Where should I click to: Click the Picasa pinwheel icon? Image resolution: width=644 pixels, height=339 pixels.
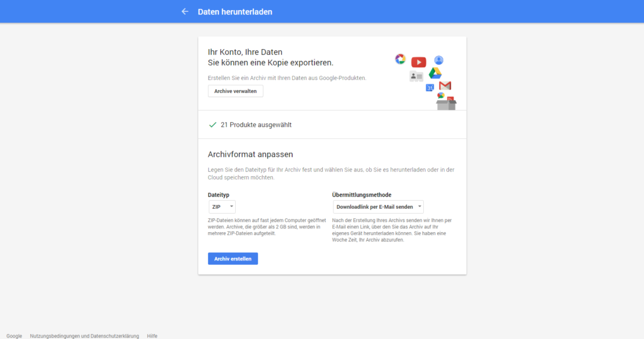400,59
